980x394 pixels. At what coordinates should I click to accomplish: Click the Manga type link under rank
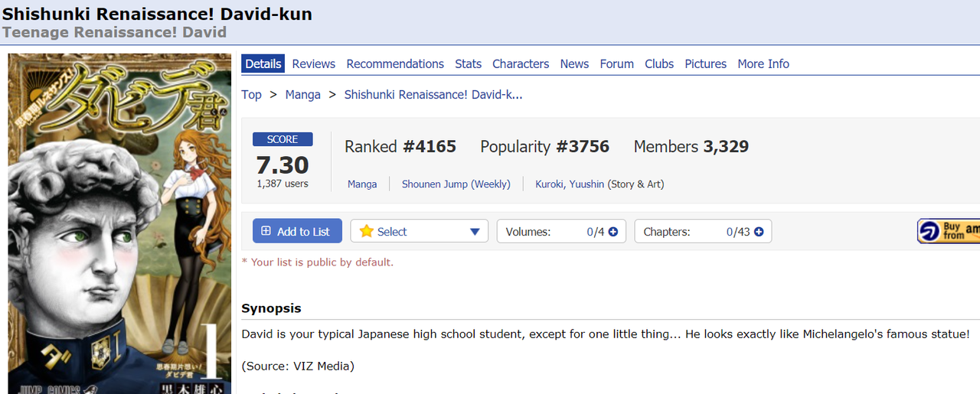[362, 184]
